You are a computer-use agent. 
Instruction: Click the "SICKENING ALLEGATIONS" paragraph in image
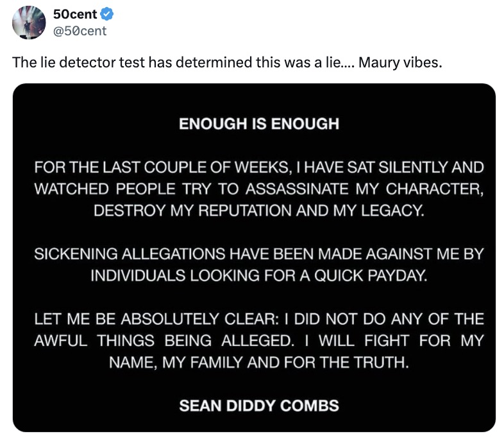click(x=258, y=264)
